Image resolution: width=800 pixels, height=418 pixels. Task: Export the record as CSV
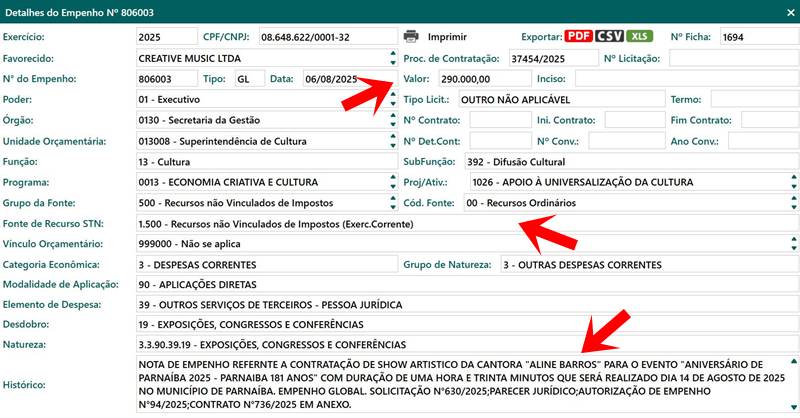click(609, 36)
